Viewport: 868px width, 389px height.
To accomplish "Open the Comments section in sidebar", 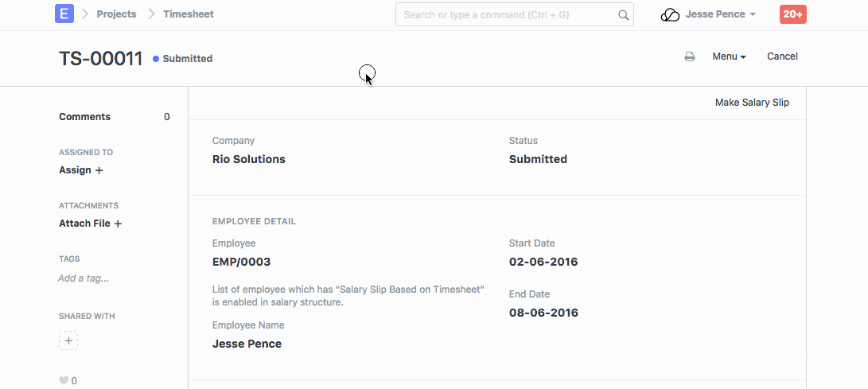I will (84, 117).
